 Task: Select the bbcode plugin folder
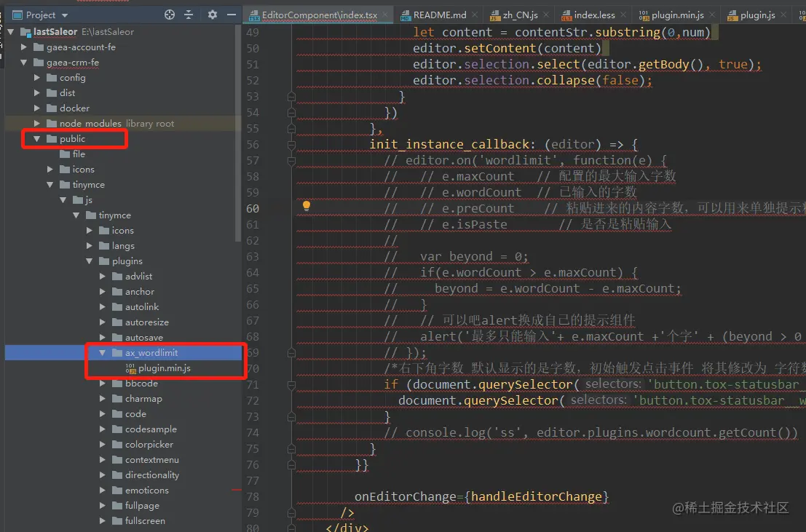click(135, 384)
